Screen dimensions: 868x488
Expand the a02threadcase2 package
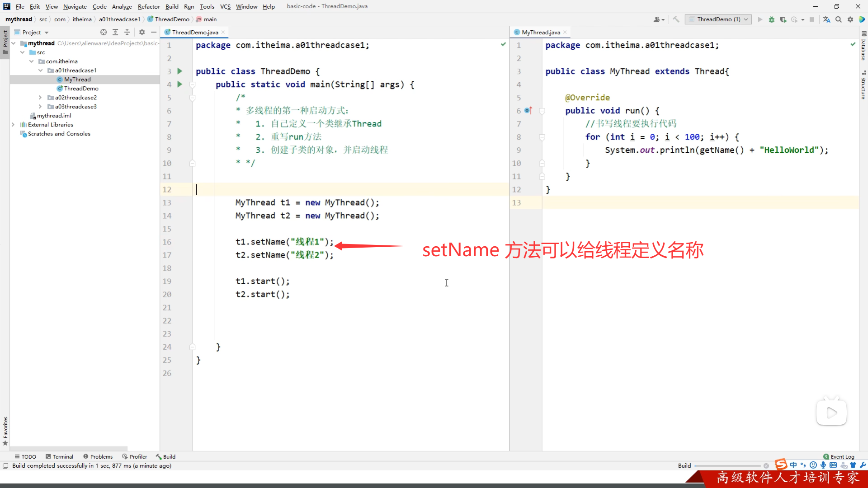[40, 98]
